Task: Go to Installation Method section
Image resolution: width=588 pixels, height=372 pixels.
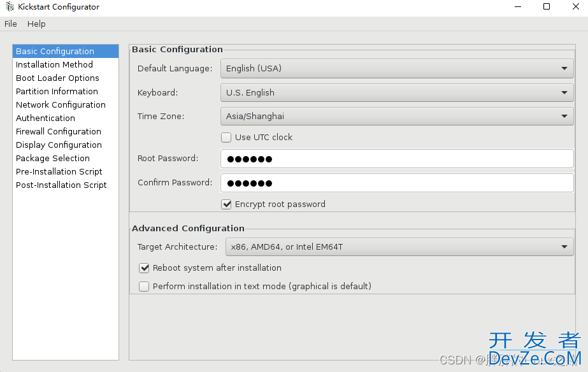Action: (66, 64)
